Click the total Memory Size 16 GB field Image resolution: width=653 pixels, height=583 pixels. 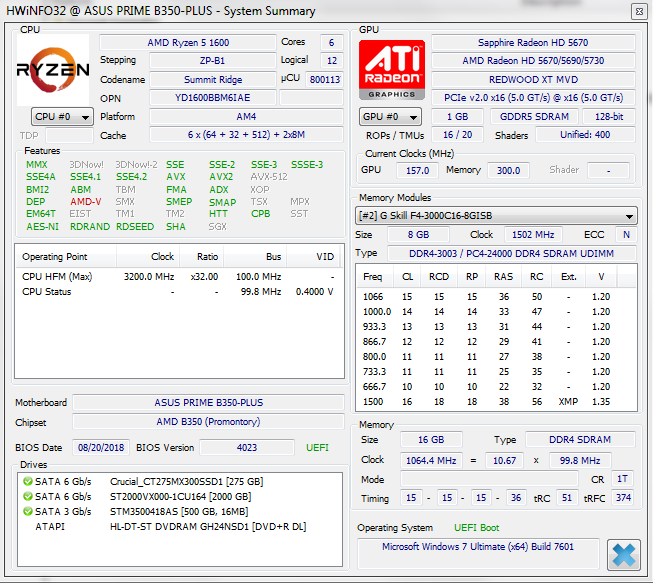(x=431, y=440)
